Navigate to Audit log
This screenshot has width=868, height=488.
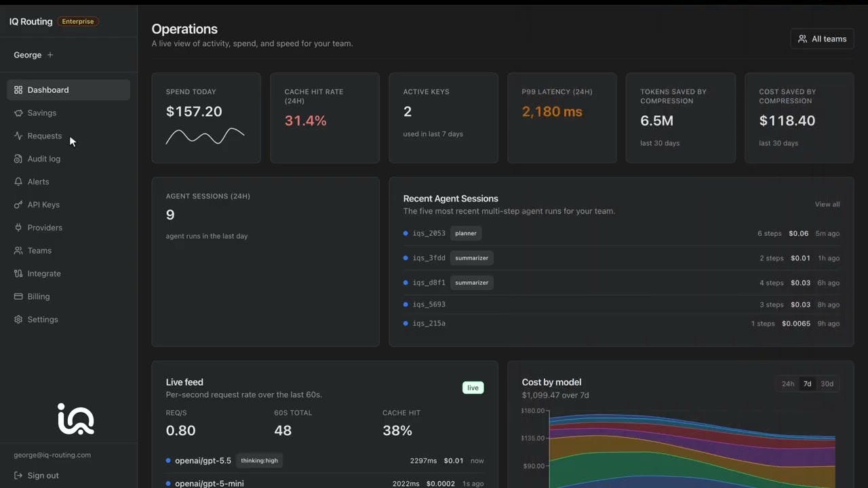(x=68, y=159)
